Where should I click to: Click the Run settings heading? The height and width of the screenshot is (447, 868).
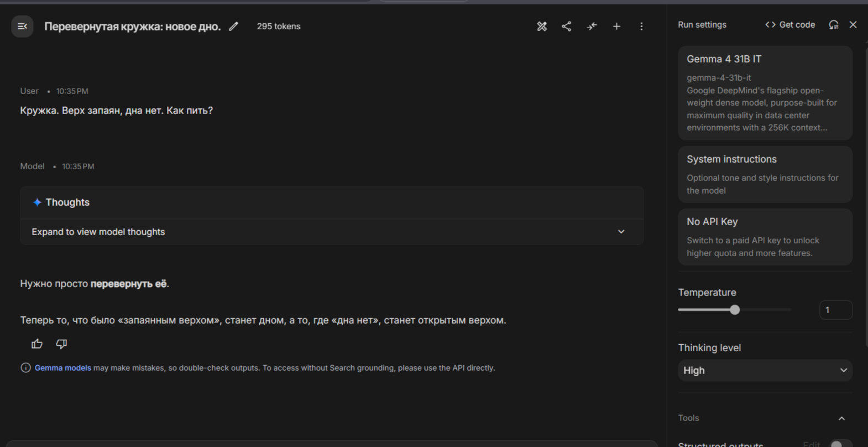pyautogui.click(x=702, y=24)
